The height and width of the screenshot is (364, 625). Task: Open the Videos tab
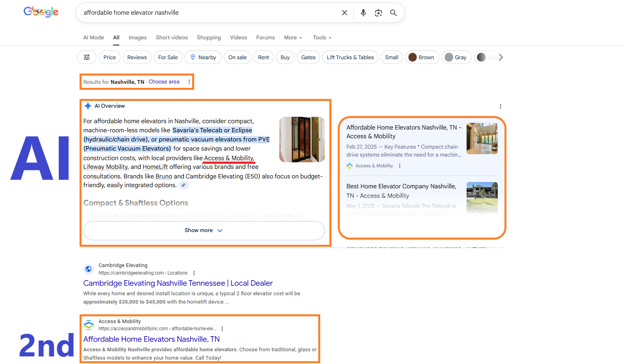click(x=238, y=37)
